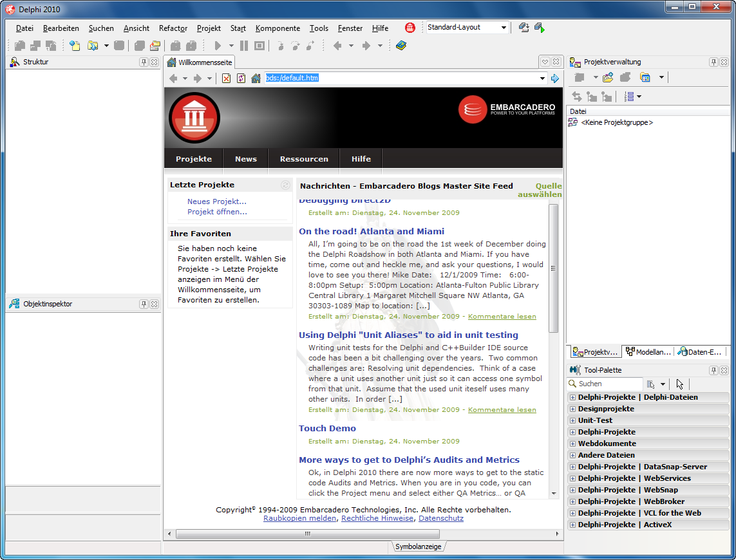The image size is (736, 560).
Task: Click the horizontal scrollbar thumb at bottom
Action: click(307, 534)
